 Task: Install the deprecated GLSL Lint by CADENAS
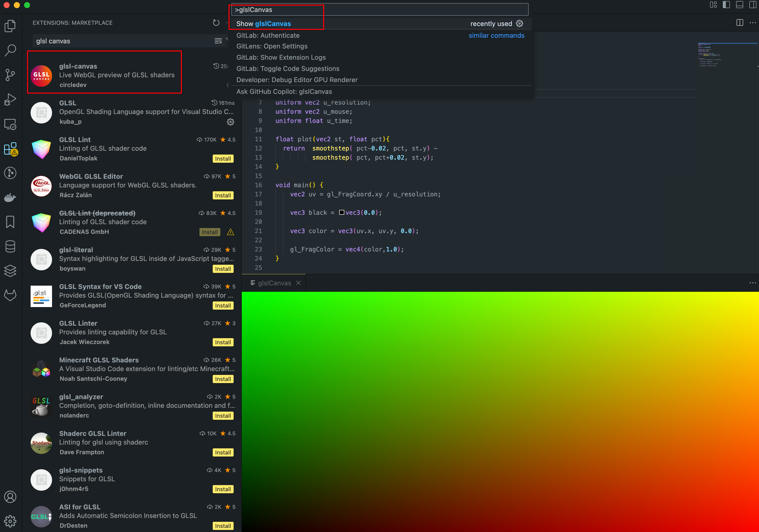[x=210, y=232]
